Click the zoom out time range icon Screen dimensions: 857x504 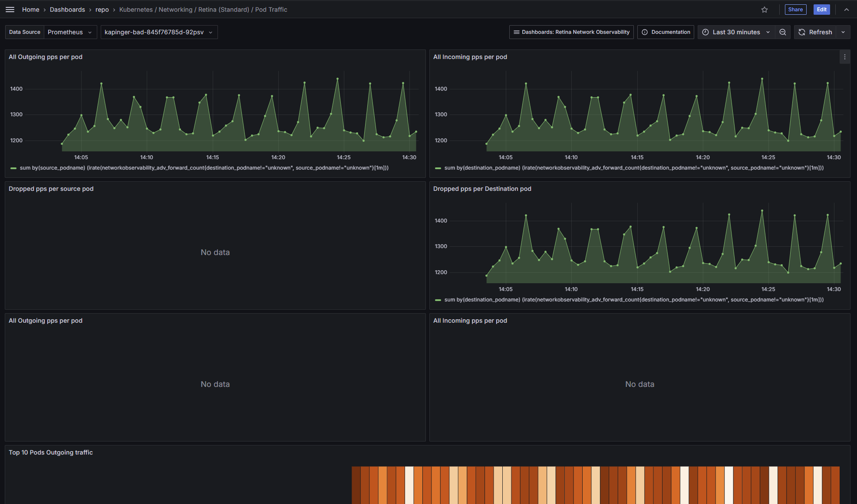783,32
